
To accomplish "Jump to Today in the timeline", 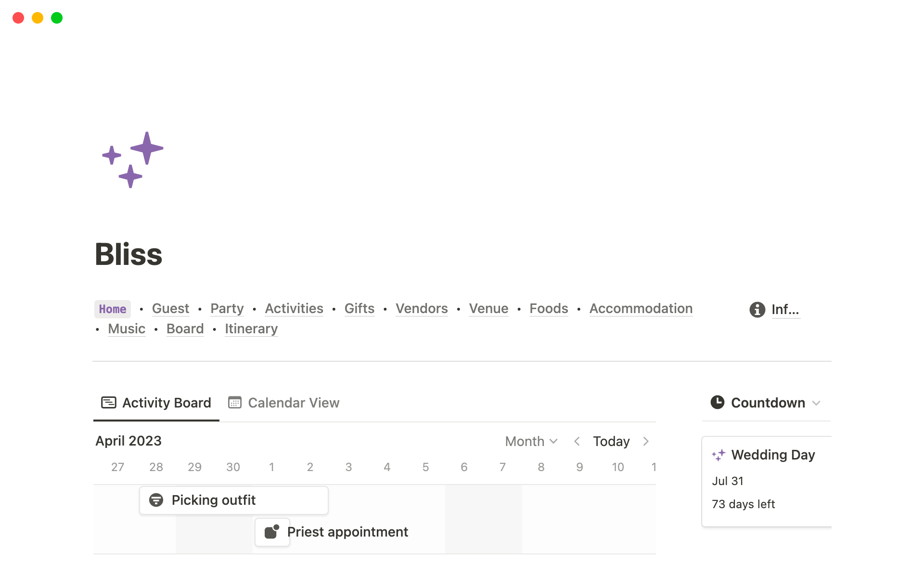I will tap(611, 441).
